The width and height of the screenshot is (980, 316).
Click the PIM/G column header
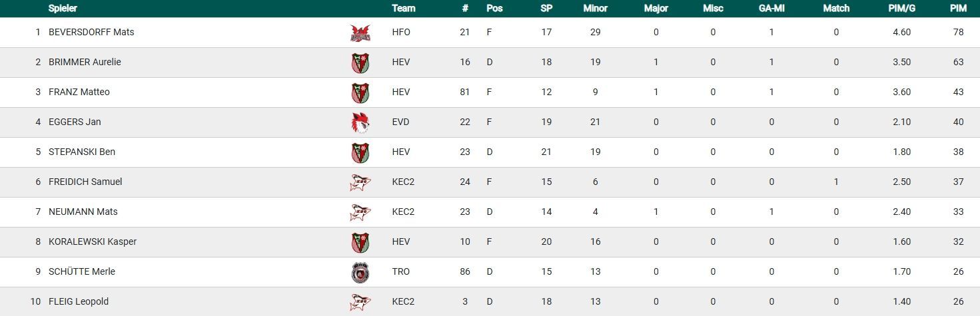pyautogui.click(x=901, y=9)
